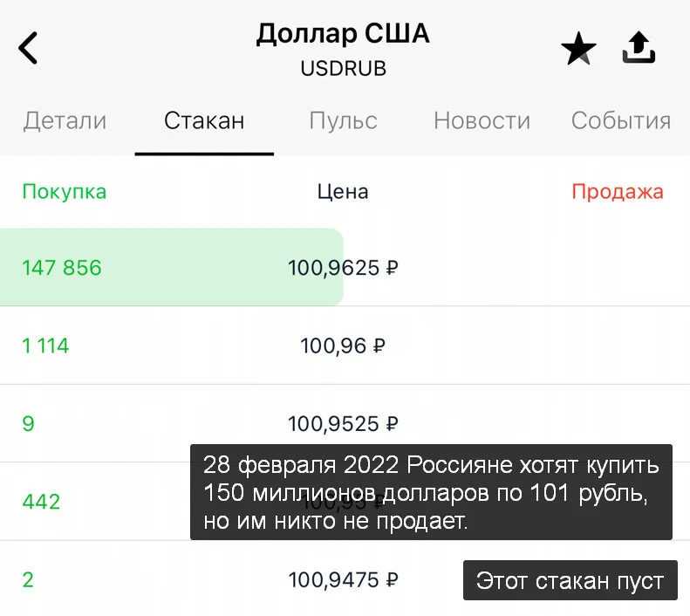
Task: Click the Цена column header
Action: click(343, 192)
